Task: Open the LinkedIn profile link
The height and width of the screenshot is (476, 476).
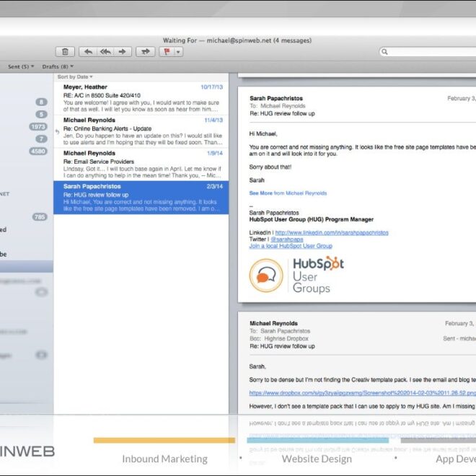Action: point(332,233)
